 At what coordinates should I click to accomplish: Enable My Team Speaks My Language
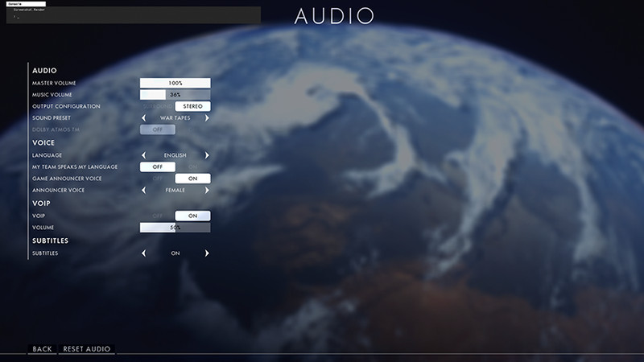point(193,167)
